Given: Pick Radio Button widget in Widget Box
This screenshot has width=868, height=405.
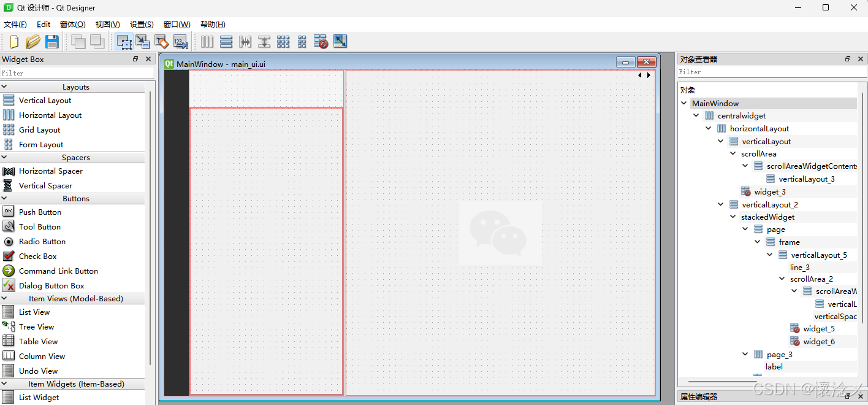Looking at the screenshot, I should tap(42, 241).
